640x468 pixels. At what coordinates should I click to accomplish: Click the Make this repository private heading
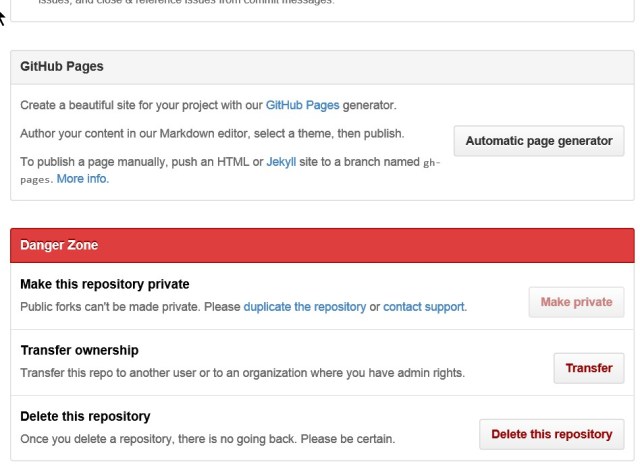pyautogui.click(x=105, y=285)
